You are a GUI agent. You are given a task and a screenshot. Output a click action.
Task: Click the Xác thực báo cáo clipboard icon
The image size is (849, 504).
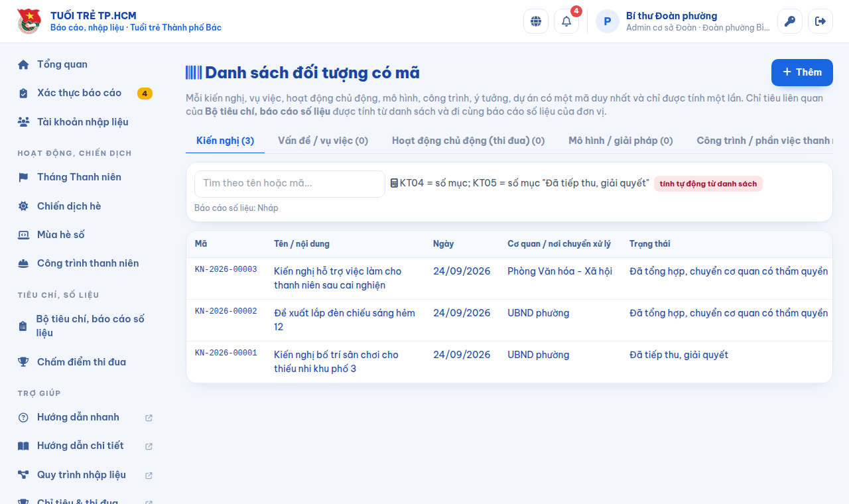pyautogui.click(x=23, y=94)
